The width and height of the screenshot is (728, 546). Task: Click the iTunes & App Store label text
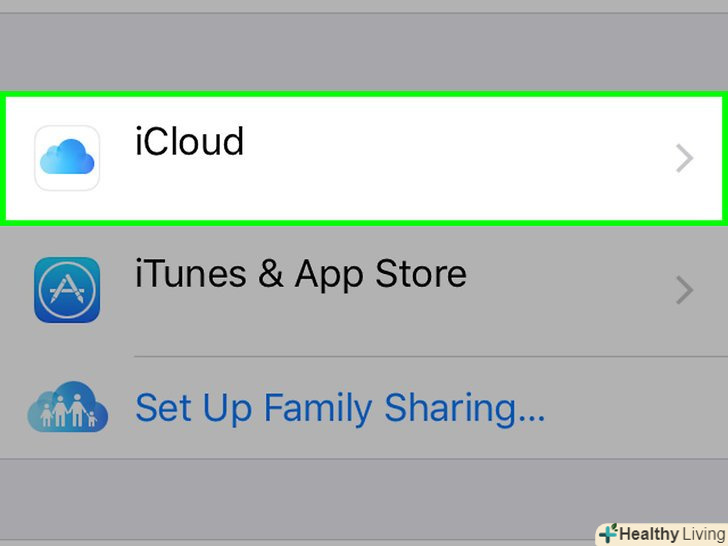pyautogui.click(x=300, y=274)
